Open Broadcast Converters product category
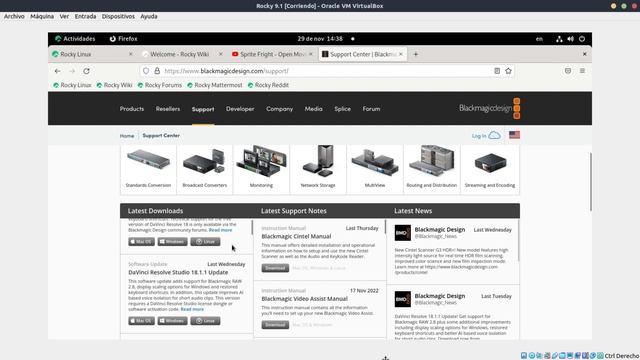640x360 pixels. tap(204, 169)
